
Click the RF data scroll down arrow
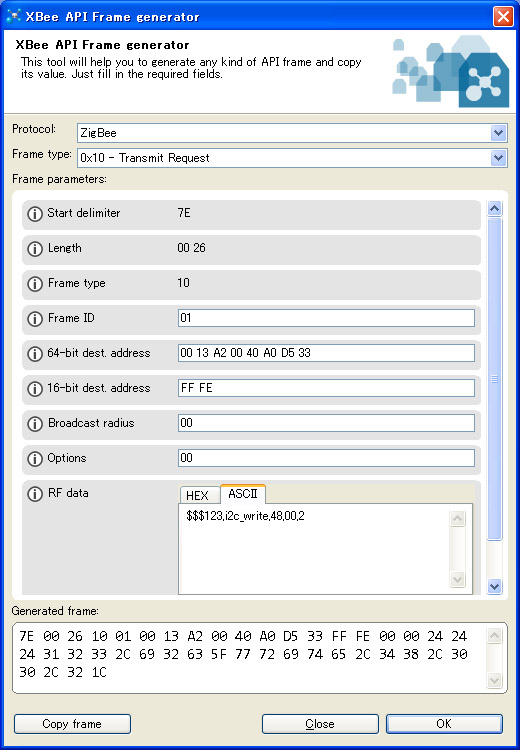(457, 580)
